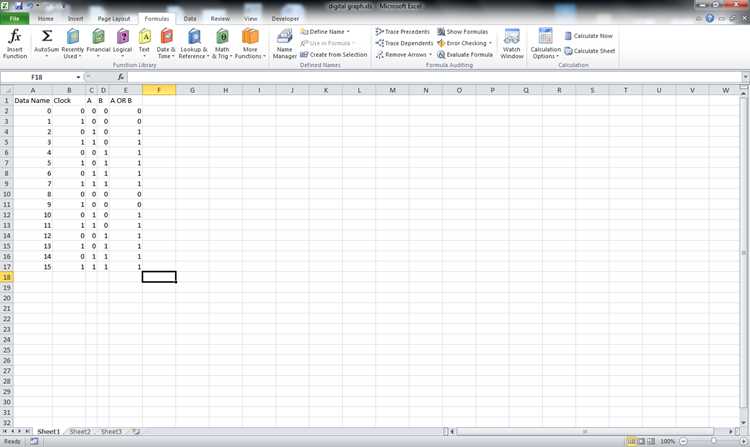Open the Insert Function dialog icon
The image size is (750, 447).
point(15,36)
